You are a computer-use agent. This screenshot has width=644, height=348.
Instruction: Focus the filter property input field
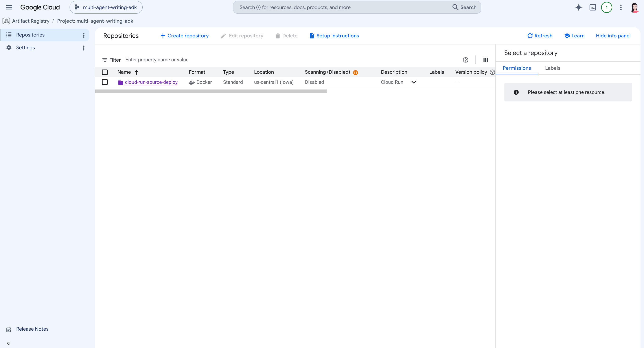tap(290, 60)
